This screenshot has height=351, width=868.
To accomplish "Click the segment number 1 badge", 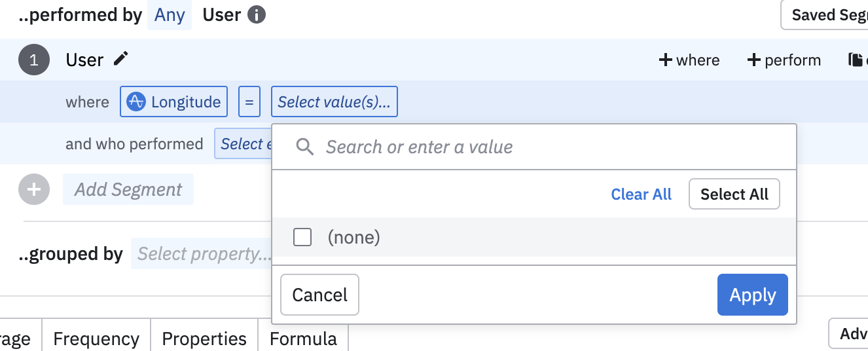I will coord(34,60).
